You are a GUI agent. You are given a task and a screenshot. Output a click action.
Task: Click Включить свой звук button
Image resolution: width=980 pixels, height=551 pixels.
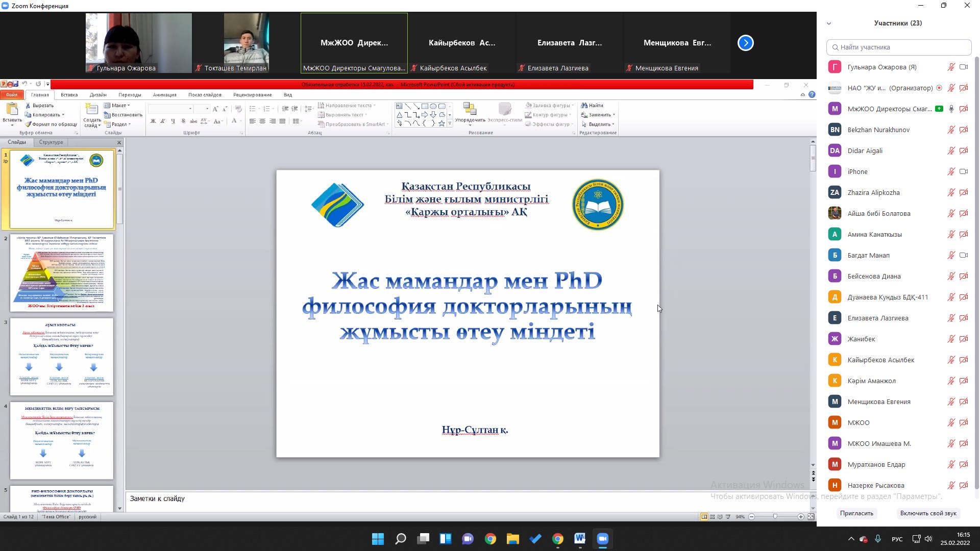point(928,513)
